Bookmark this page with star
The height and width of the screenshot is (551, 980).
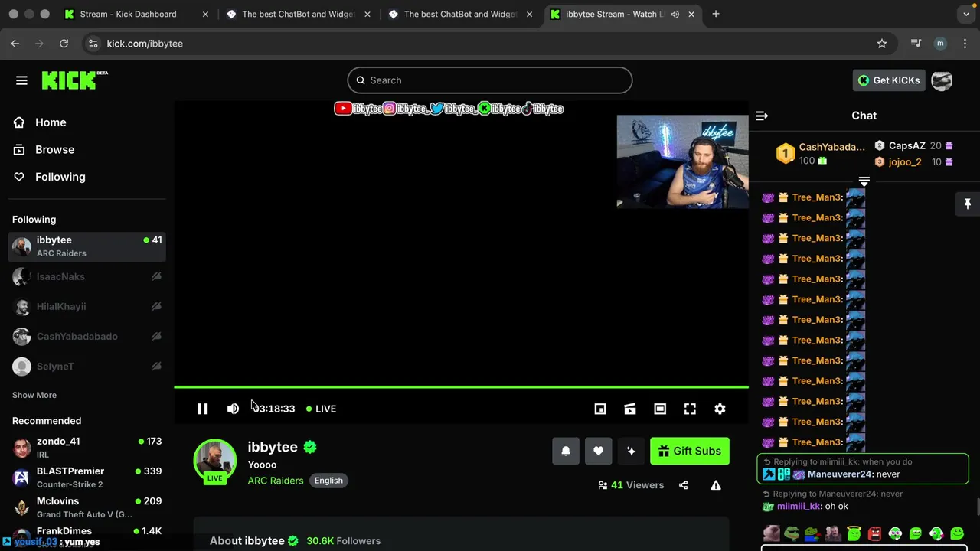click(882, 44)
